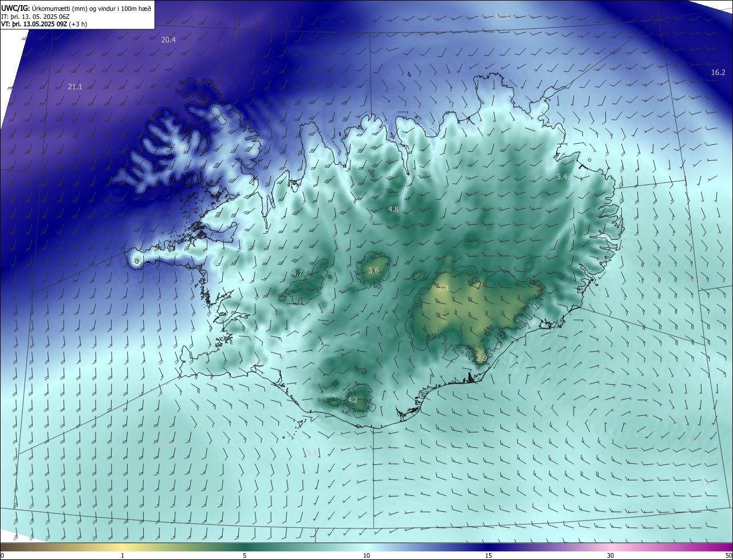Click the 21.1 value label
Image resolution: width=733 pixels, height=560 pixels.
pos(75,86)
